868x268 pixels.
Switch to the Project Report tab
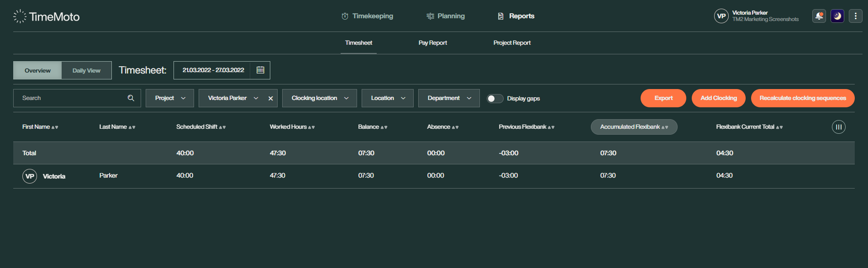(512, 43)
